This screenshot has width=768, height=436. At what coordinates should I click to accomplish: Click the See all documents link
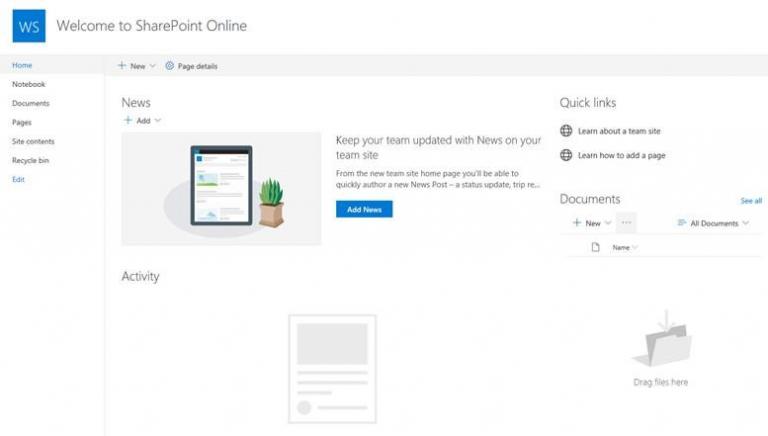coord(750,201)
